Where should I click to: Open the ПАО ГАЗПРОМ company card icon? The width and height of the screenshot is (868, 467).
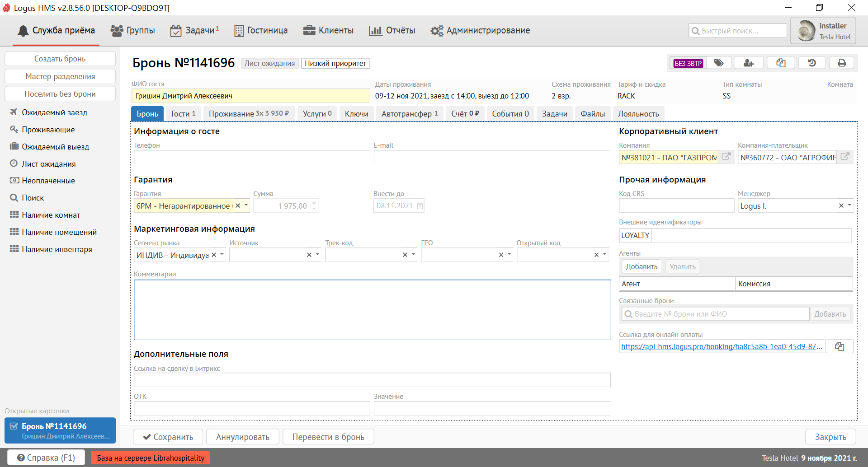[726, 157]
